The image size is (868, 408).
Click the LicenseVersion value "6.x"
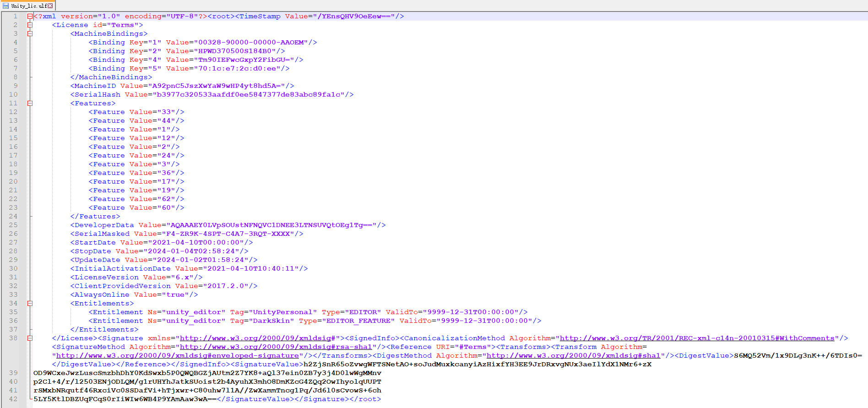[x=182, y=277]
